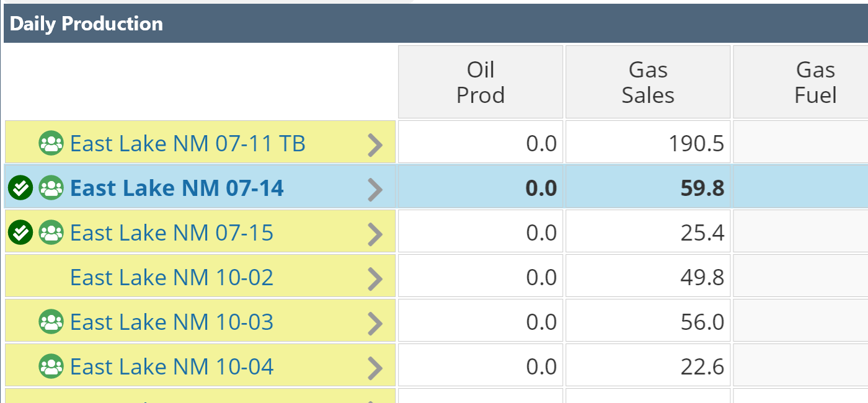The height and width of the screenshot is (403, 868).
Task: Click the green double-check icon on 07-14 row
Action: pyautogui.click(x=20, y=188)
